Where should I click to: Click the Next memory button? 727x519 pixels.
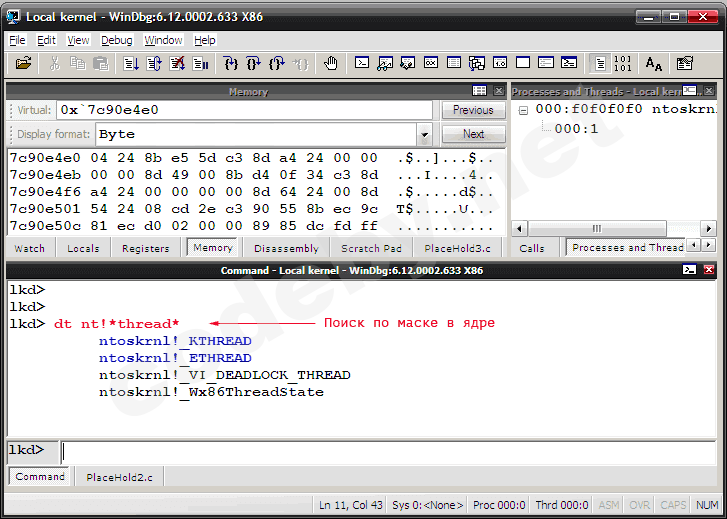click(x=473, y=134)
